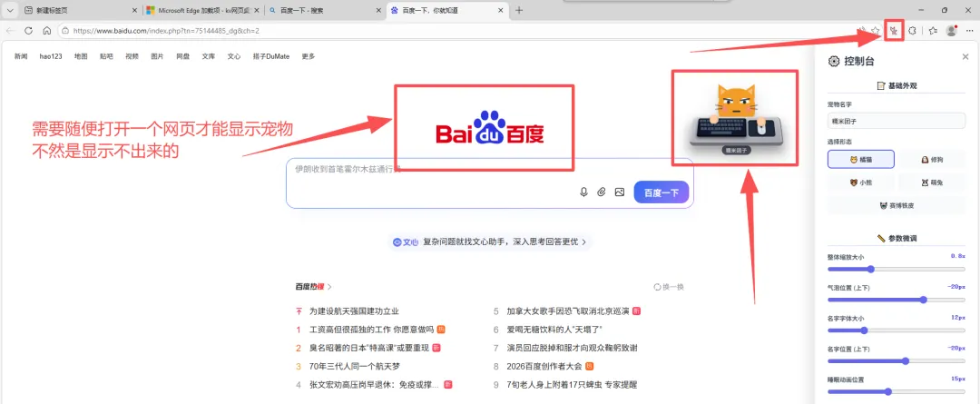The width and height of the screenshot is (980, 404).
Task: Select the 萌兔 pet form
Action: click(x=932, y=182)
